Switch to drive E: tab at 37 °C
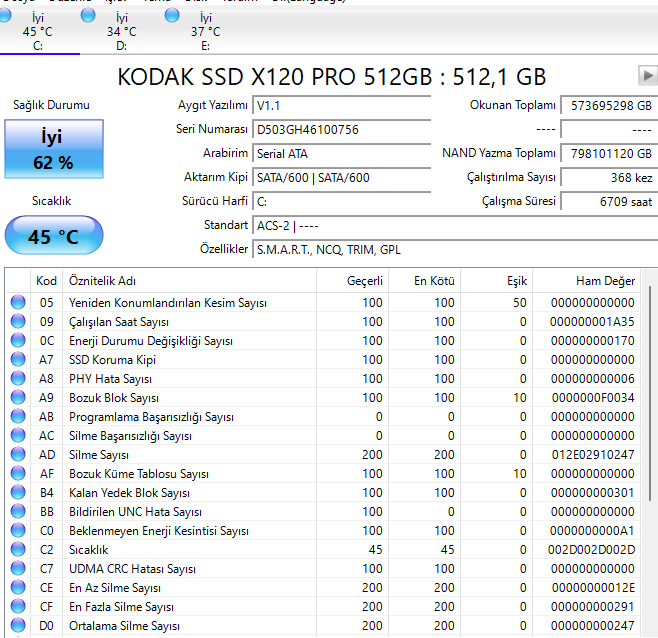The height and width of the screenshot is (638, 658). point(206,31)
